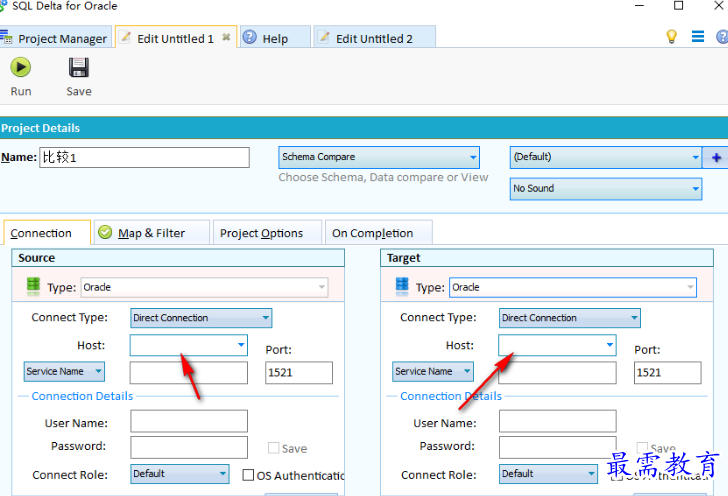Click the Target Password field
Image resolution: width=728 pixels, height=496 pixels.
[x=558, y=447]
